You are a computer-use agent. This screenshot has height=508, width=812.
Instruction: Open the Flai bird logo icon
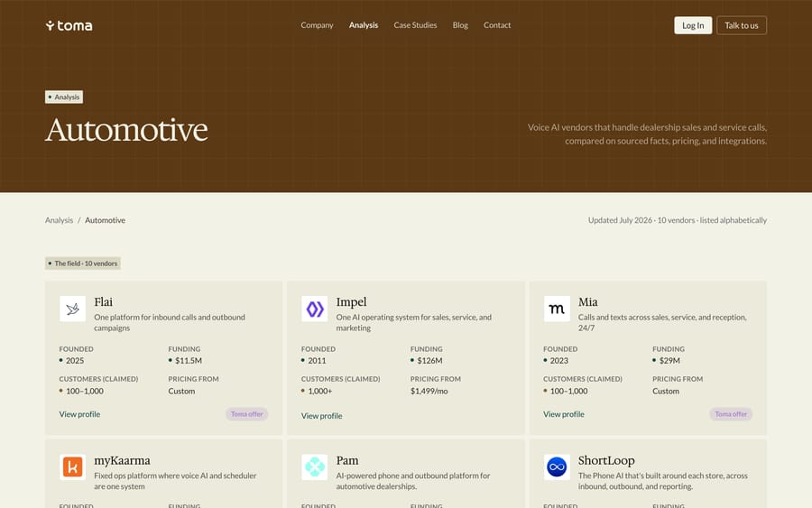(x=72, y=309)
